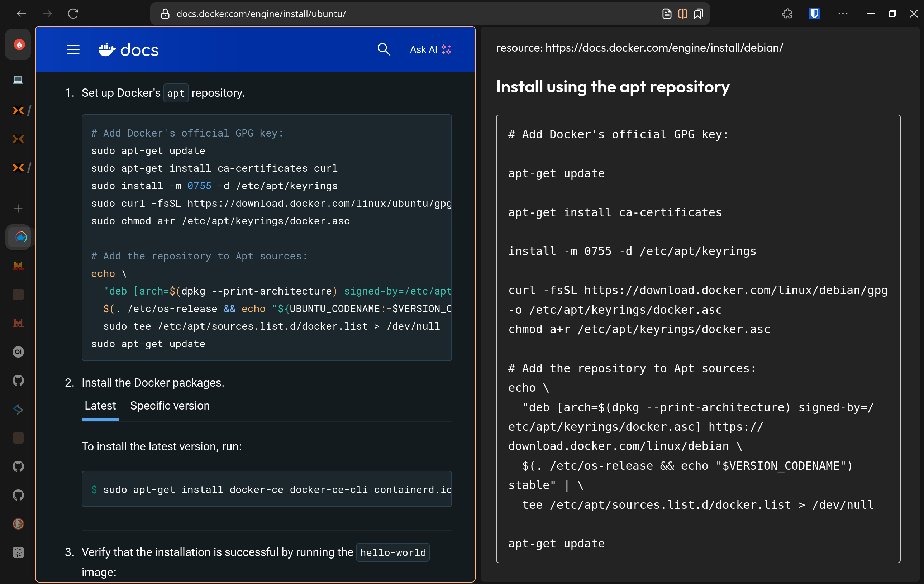Toggle the orange split view icon
Screen dimensions: 924x584
pos(683,14)
